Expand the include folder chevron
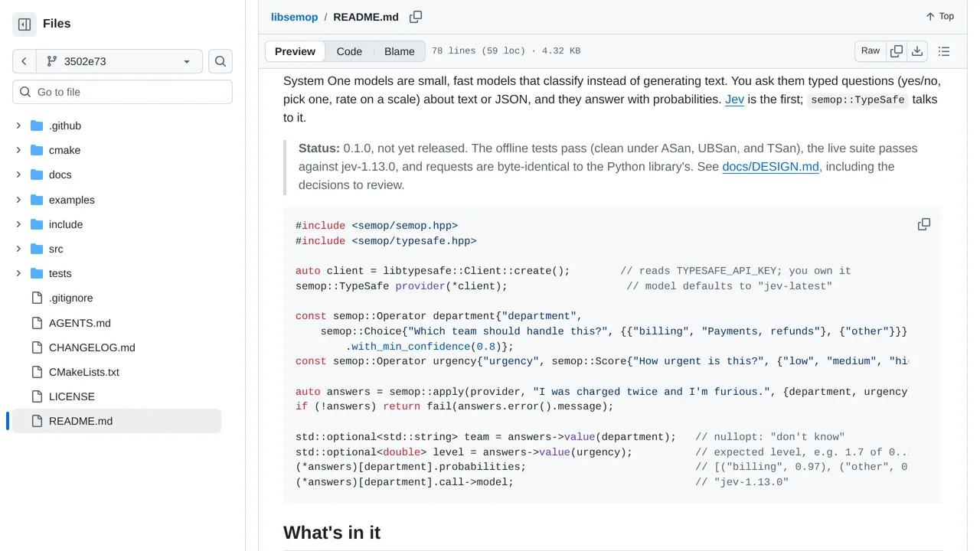Screen dimensions: 980x551 pos(18,224)
